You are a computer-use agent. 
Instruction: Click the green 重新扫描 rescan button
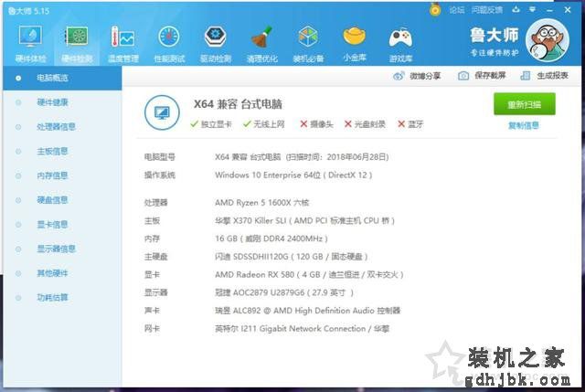click(x=524, y=104)
